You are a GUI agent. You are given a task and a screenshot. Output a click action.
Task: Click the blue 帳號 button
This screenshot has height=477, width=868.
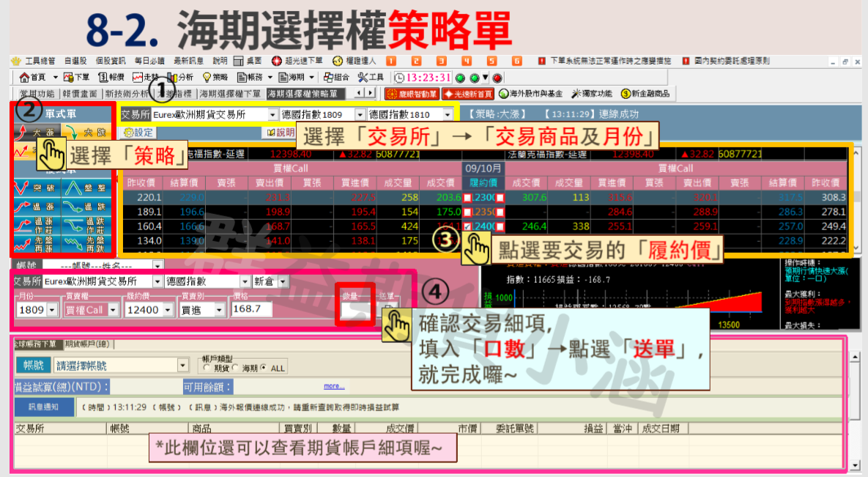pos(34,365)
